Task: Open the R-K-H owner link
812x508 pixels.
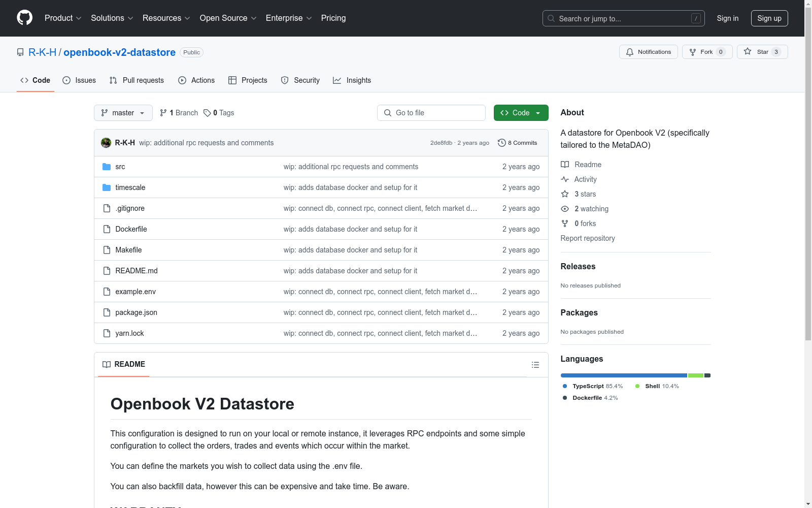Action: pyautogui.click(x=42, y=52)
